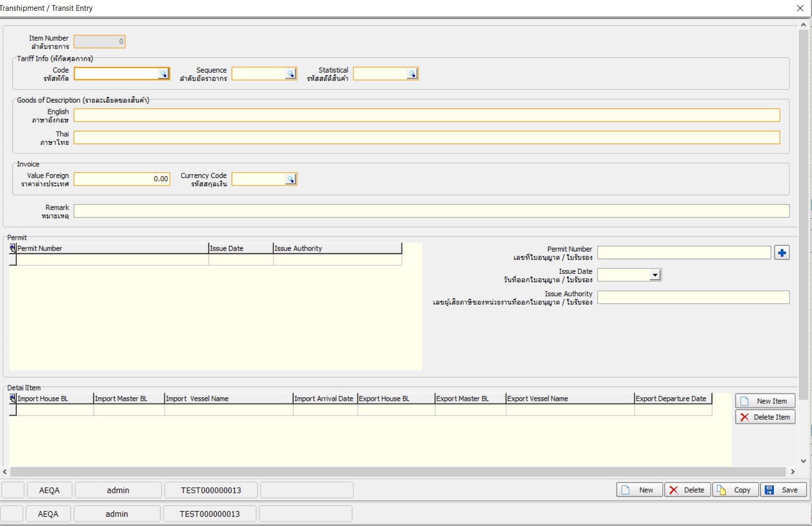
Task: Click the Issue Authority input on right
Action: tap(693, 298)
